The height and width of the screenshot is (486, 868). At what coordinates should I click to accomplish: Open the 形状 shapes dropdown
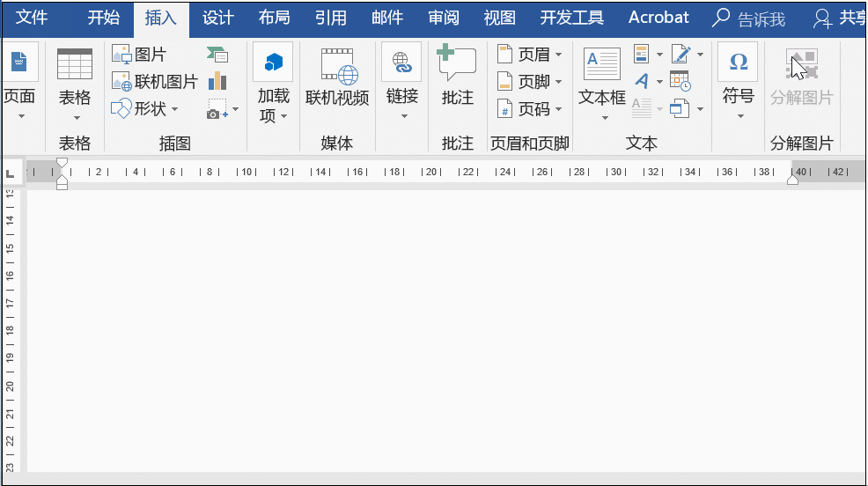point(174,109)
